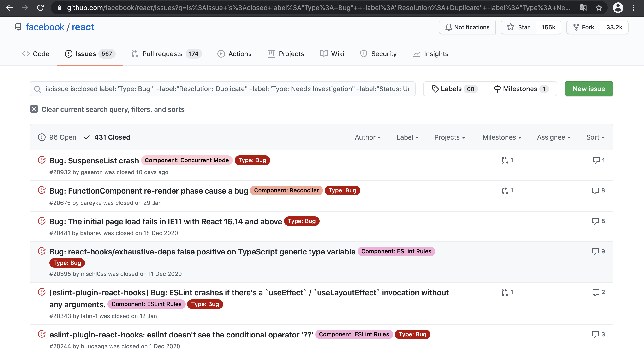Click the green New issue button
Screen dimensions: 644x355
(589, 89)
